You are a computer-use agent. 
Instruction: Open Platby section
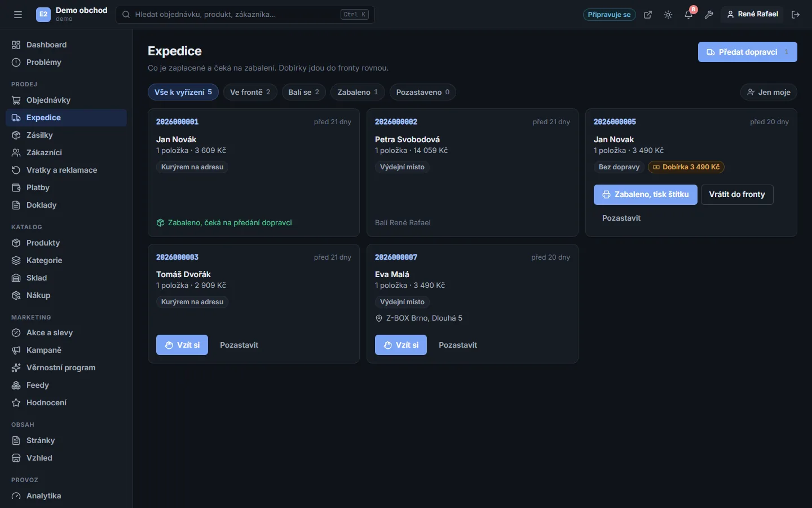(x=66, y=187)
